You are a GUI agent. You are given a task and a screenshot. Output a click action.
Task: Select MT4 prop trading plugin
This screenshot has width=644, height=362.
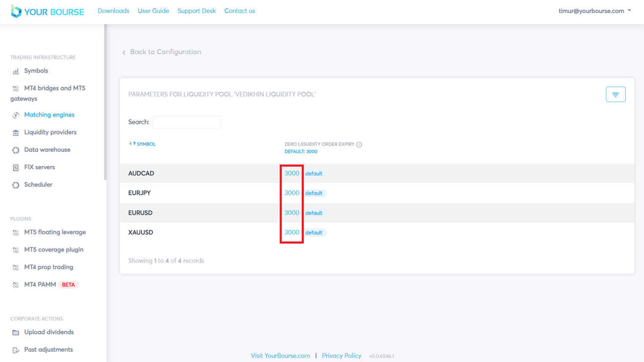(x=48, y=267)
